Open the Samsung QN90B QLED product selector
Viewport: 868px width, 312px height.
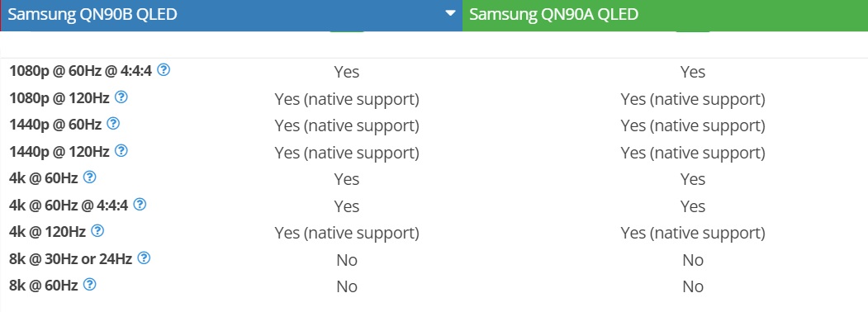(x=231, y=15)
